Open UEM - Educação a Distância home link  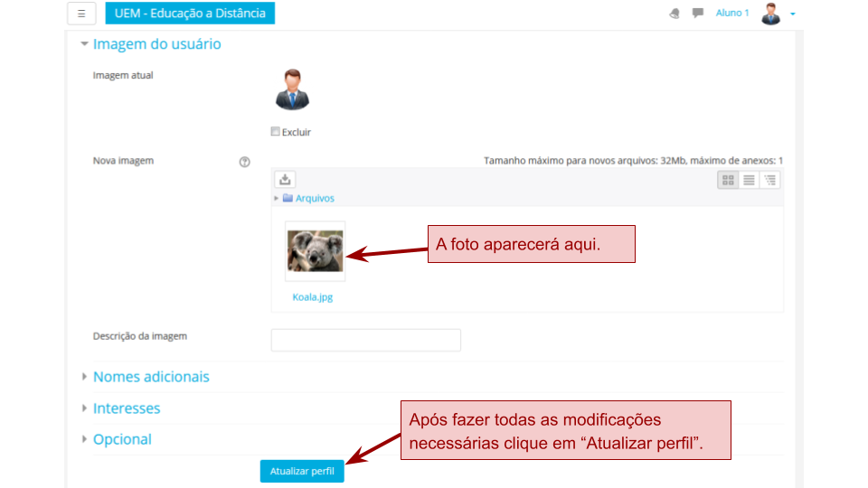click(190, 14)
